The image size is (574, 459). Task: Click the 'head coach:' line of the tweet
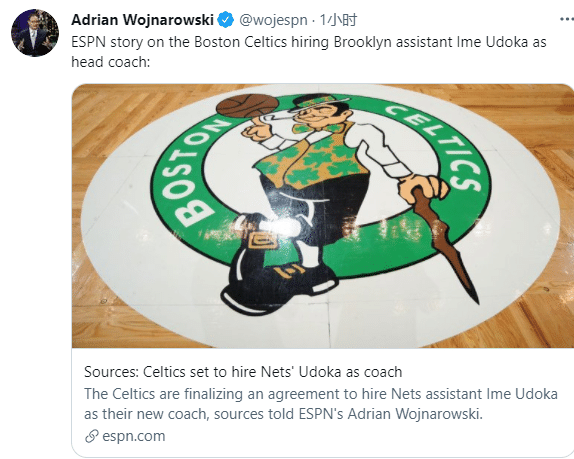click(111, 62)
